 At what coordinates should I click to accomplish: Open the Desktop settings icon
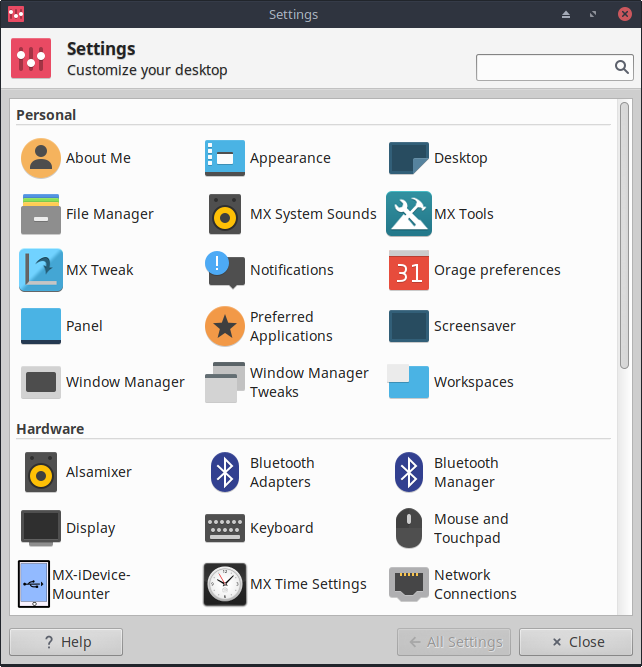point(408,158)
